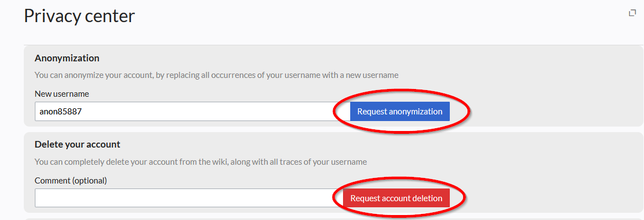Viewport: 644px width, 220px height.
Task: Click the partially visible panel at bottom
Action: 334,219
